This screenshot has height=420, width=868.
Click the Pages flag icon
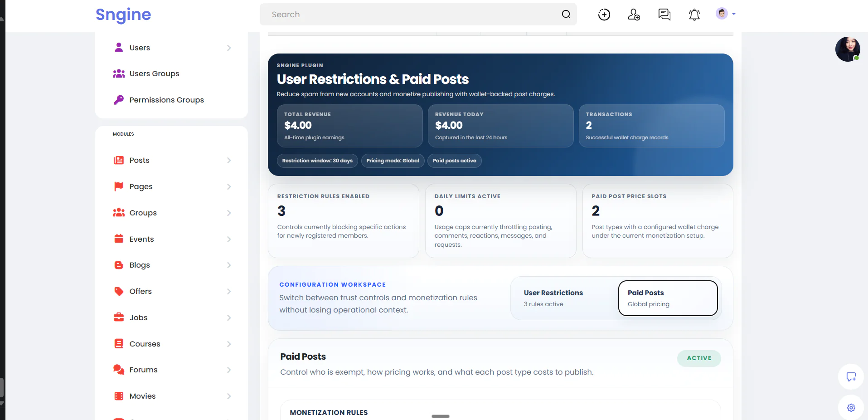[119, 186]
